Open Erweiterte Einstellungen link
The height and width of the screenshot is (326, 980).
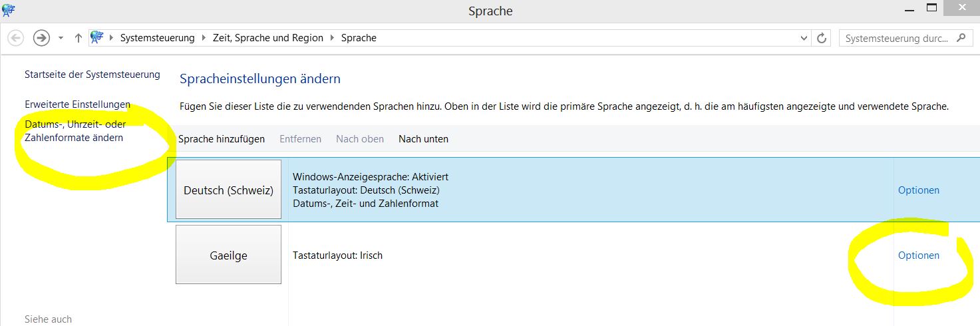tap(77, 104)
